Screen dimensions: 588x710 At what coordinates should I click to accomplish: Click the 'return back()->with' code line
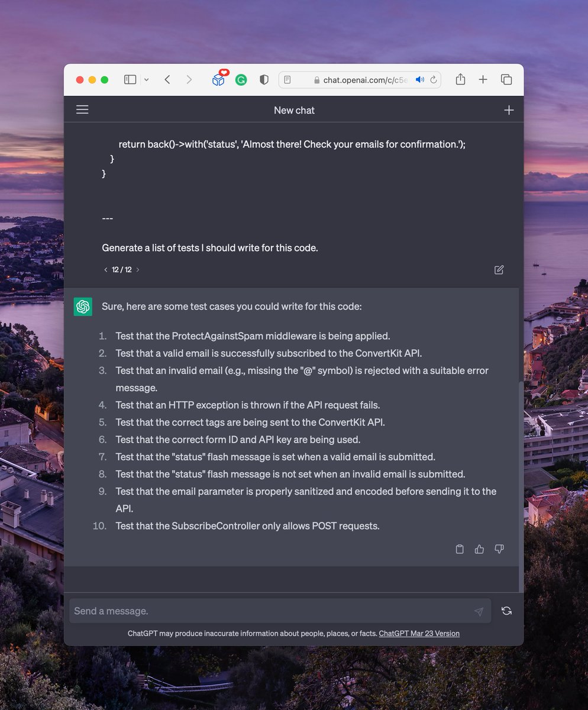tap(292, 144)
